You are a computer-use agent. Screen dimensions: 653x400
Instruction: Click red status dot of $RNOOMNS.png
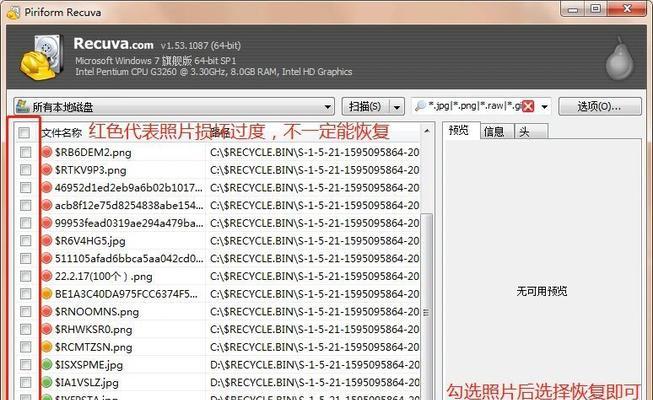[x=47, y=312]
